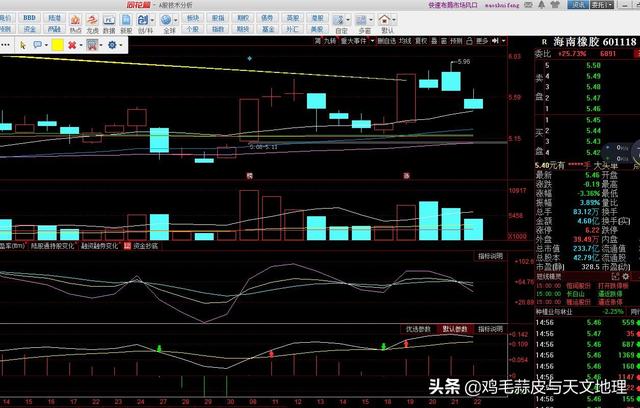This screenshot has height=408, width=640.
Task: Click the 外汇 forex button
Action: pos(292,29)
